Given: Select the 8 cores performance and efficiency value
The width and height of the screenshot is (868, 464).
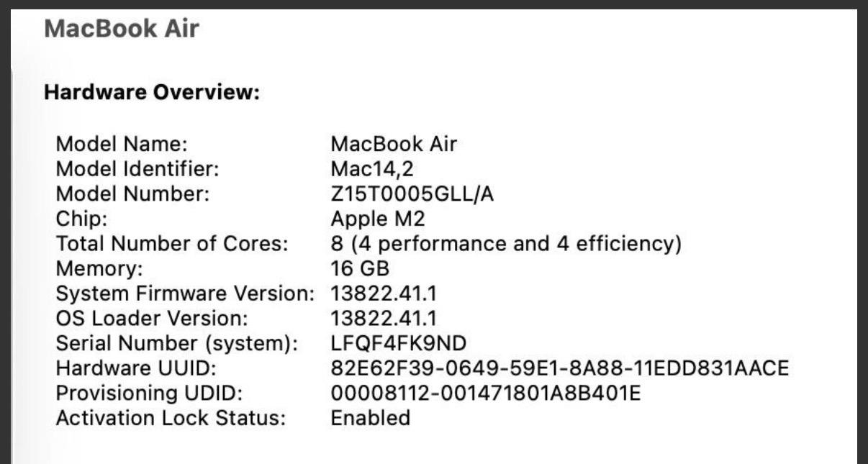Looking at the screenshot, I should 505,244.
